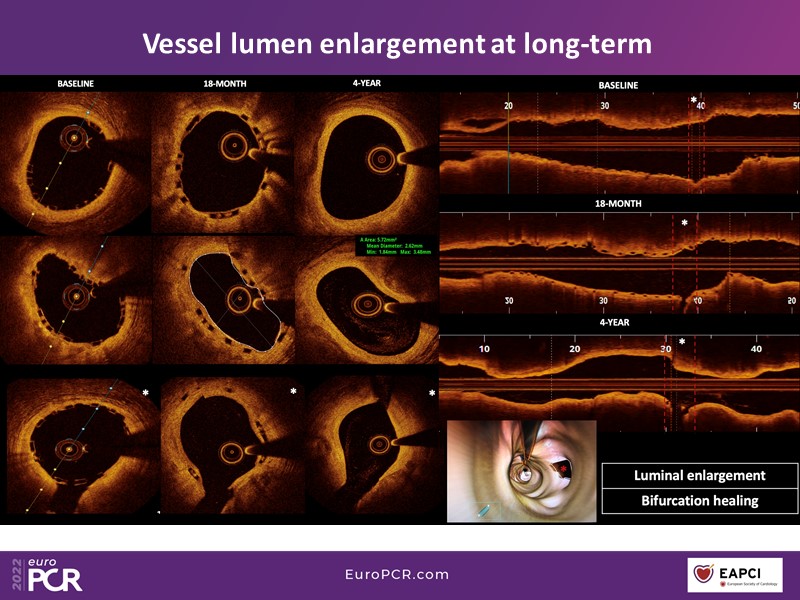Select the middle baseline OCT cross-section
This screenshot has height=600, width=800.
pos(75,302)
